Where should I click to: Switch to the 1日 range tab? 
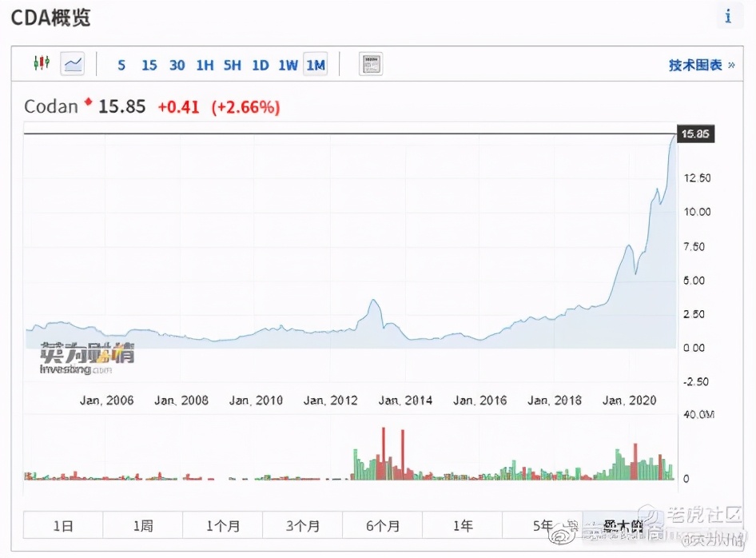point(62,525)
